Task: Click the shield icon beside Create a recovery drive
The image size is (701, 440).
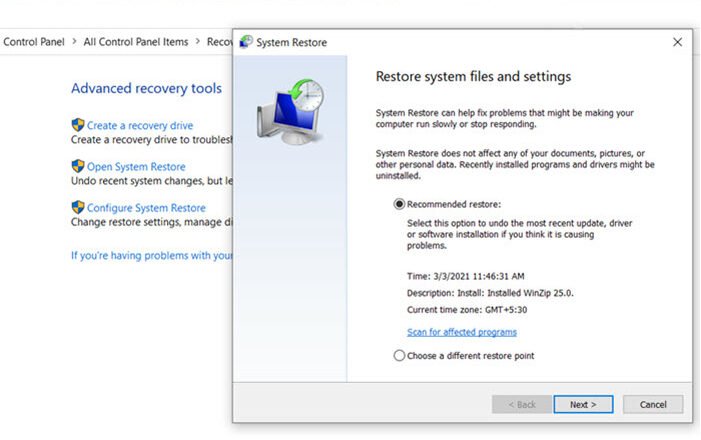Action: pyautogui.click(x=78, y=125)
